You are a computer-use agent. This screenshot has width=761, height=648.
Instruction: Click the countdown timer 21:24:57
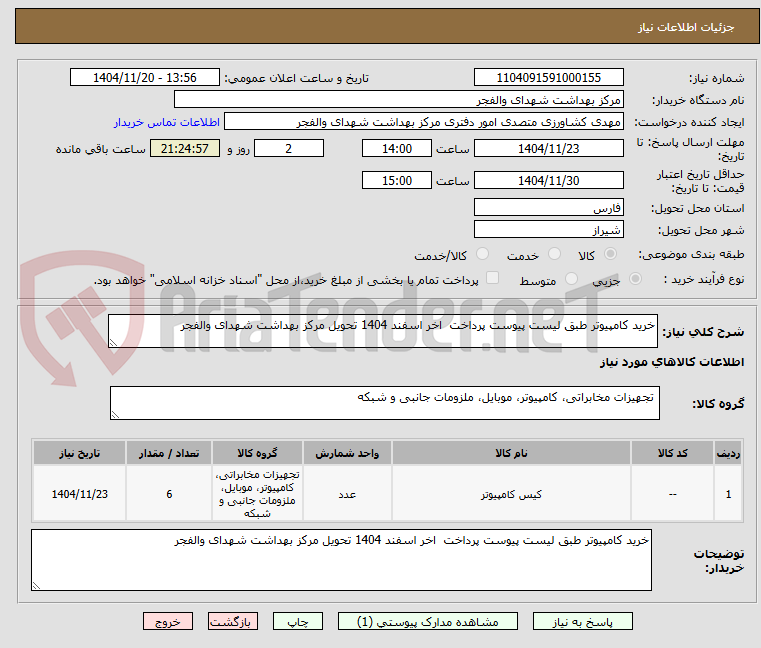184,149
